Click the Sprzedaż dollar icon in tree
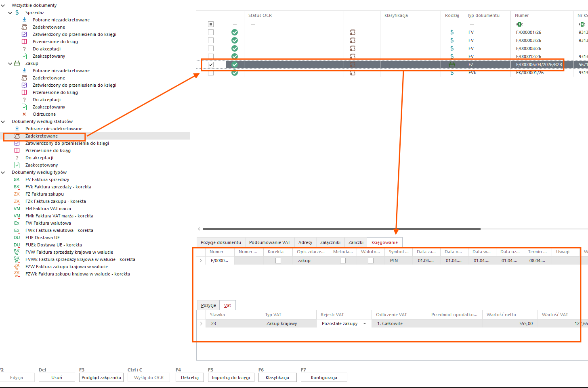The width and height of the screenshot is (588, 388). click(x=17, y=13)
